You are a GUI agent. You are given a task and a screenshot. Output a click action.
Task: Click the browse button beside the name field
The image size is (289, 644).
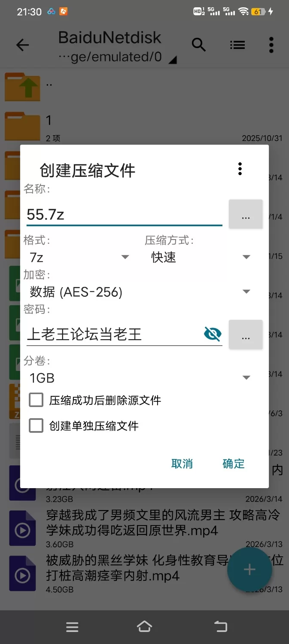click(246, 214)
